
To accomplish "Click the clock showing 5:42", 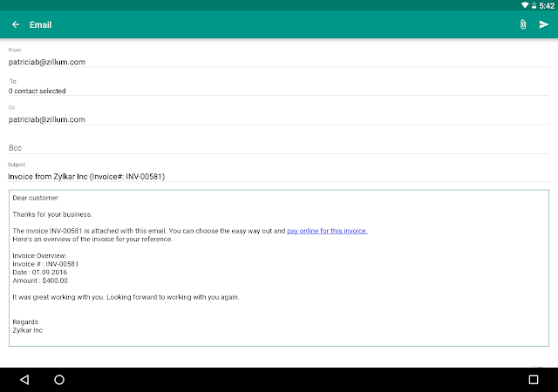I will 547,5.
